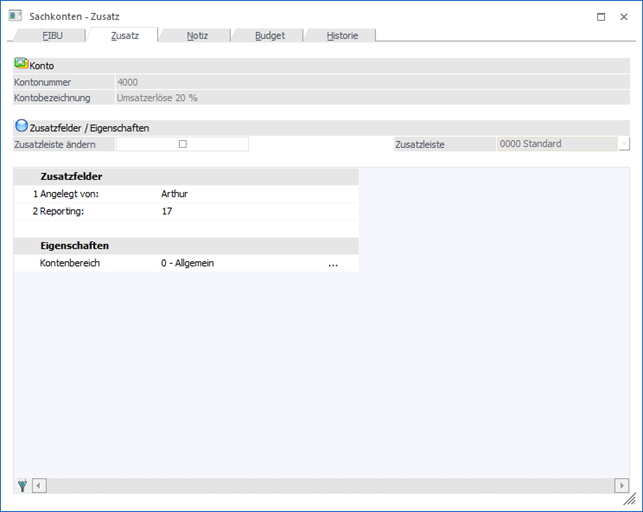Click the Angelegt von value Arthur
This screenshot has width=643, height=512.
pyautogui.click(x=174, y=193)
